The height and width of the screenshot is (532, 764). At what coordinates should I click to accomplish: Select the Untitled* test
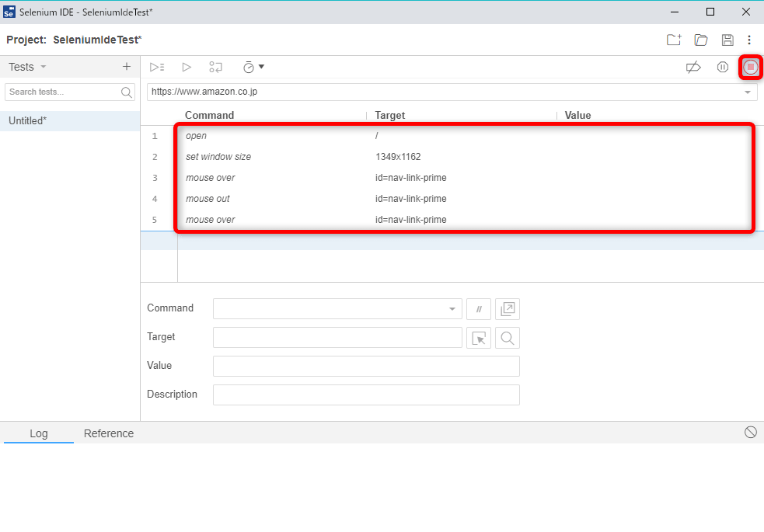[x=70, y=120]
